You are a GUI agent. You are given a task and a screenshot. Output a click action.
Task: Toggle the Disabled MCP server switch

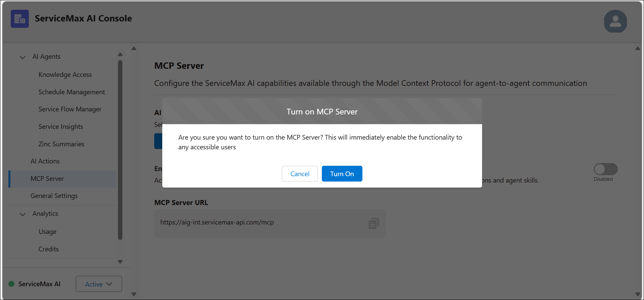tap(605, 169)
